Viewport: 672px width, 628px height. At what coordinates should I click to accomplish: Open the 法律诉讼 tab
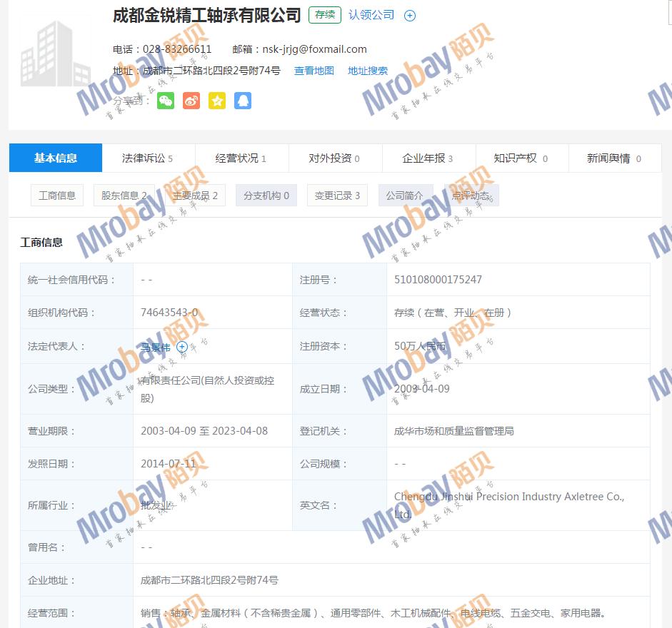(x=148, y=158)
